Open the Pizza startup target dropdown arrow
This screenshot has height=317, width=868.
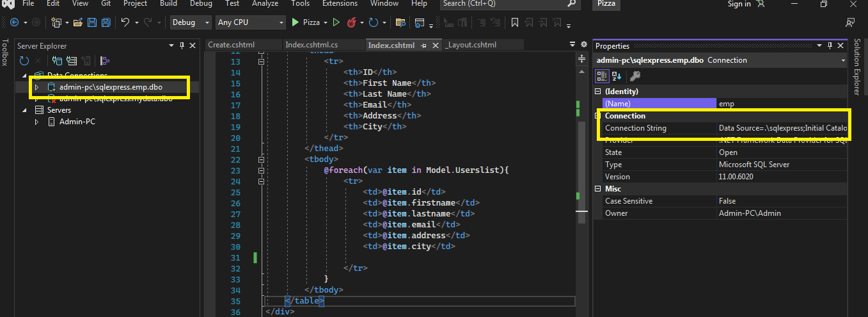pos(325,22)
